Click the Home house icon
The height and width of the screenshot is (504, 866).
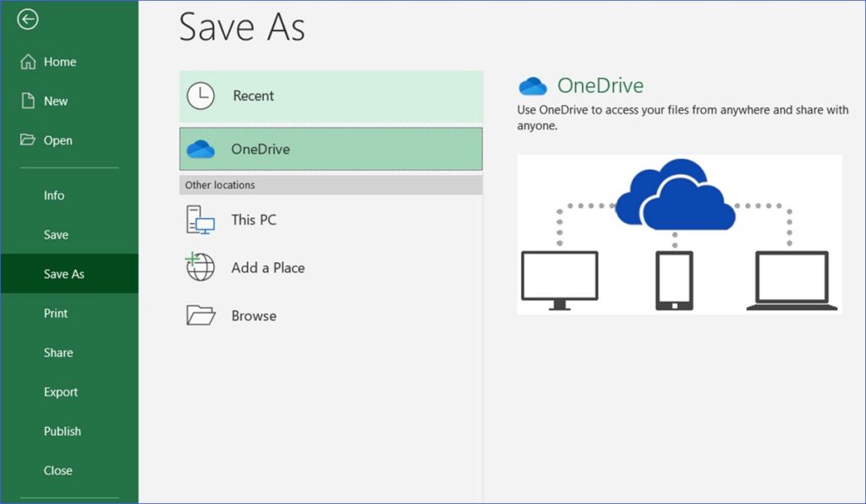click(28, 62)
